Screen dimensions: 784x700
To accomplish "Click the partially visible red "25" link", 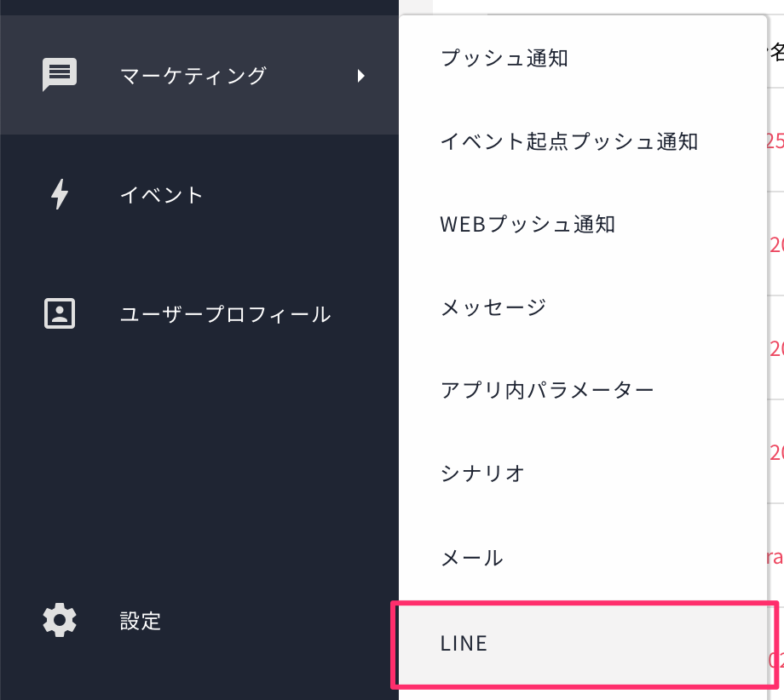I will coord(775,141).
